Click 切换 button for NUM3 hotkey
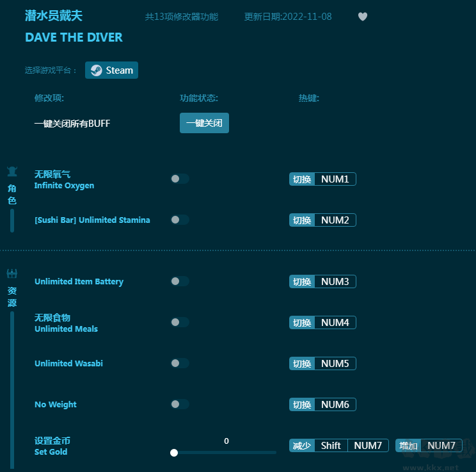The height and width of the screenshot is (472, 476). point(302,281)
